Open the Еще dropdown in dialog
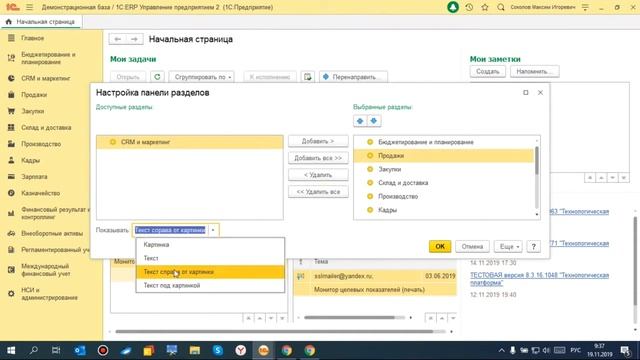The image size is (640, 360). [x=508, y=246]
